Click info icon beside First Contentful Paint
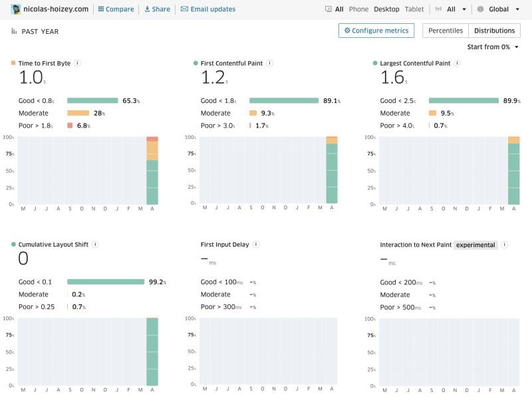Image resolution: width=532 pixels, height=404 pixels. click(269, 63)
